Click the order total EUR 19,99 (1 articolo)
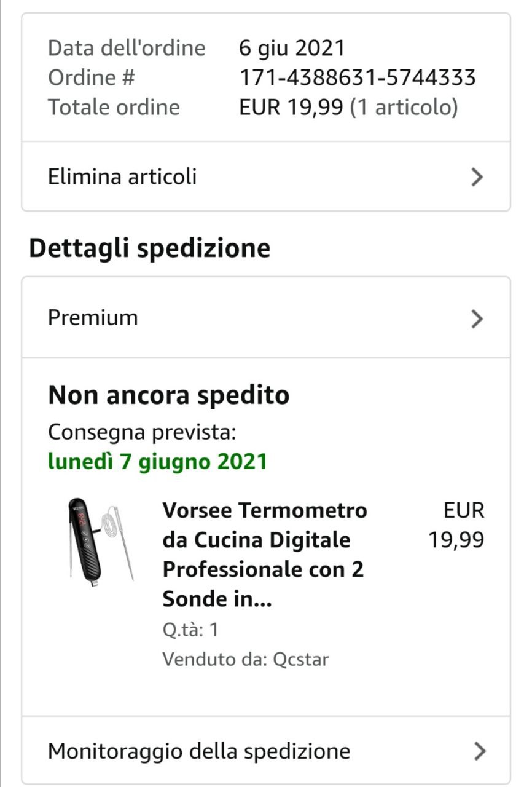Viewport: 532px width, 787px height. (348, 107)
